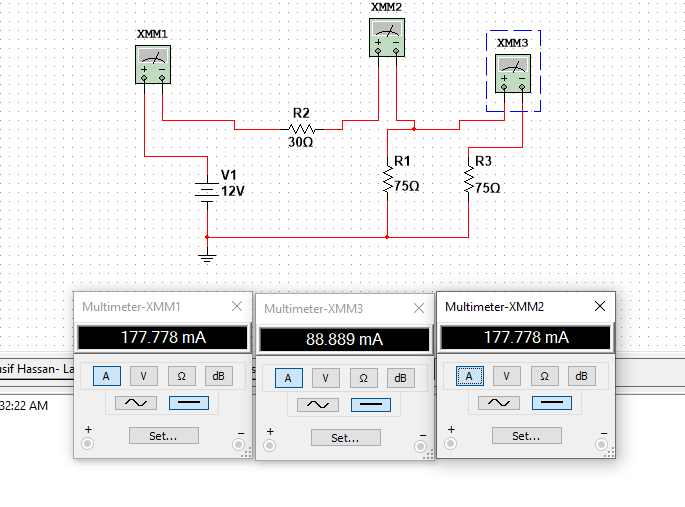Enable ammeter mode in Multimeter-XMM3
685x507 pixels.
[289, 378]
